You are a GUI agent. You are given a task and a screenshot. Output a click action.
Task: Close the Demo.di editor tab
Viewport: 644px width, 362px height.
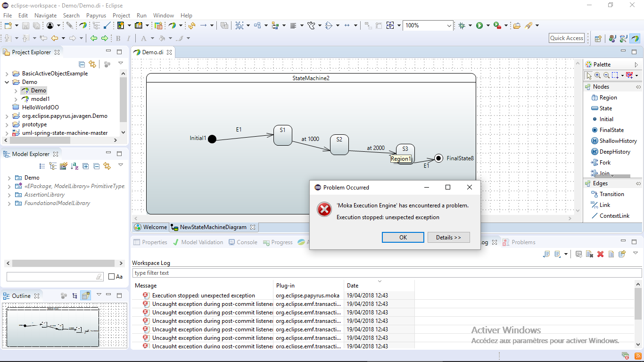[x=170, y=52]
